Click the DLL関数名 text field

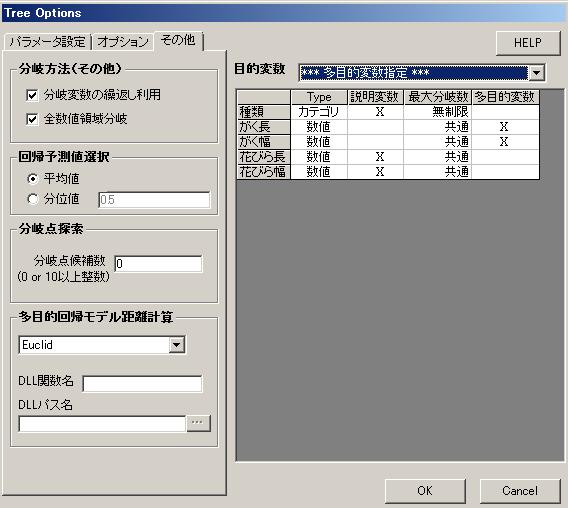(142, 384)
